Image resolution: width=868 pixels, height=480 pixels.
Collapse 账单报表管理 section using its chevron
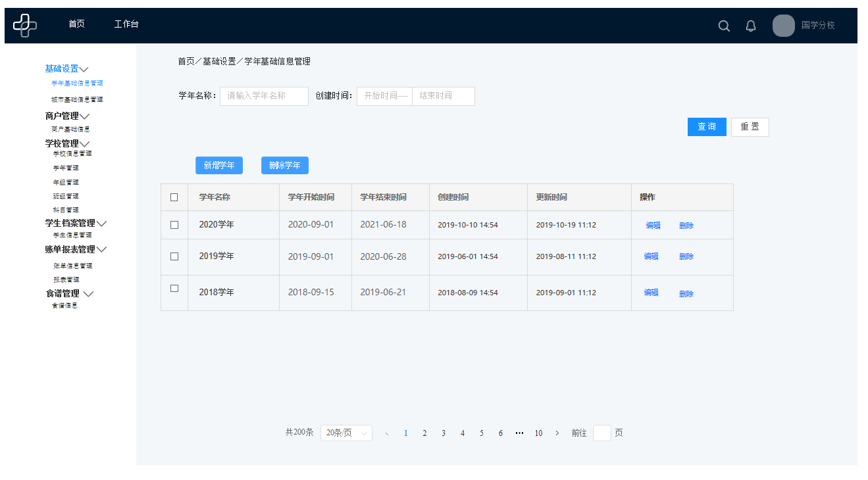coord(101,250)
